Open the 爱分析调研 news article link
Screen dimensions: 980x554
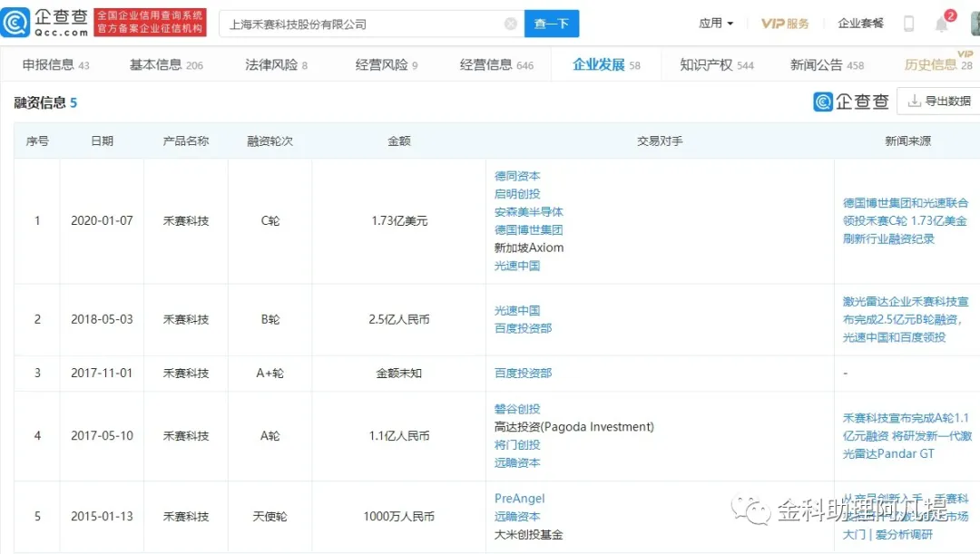tap(906, 517)
